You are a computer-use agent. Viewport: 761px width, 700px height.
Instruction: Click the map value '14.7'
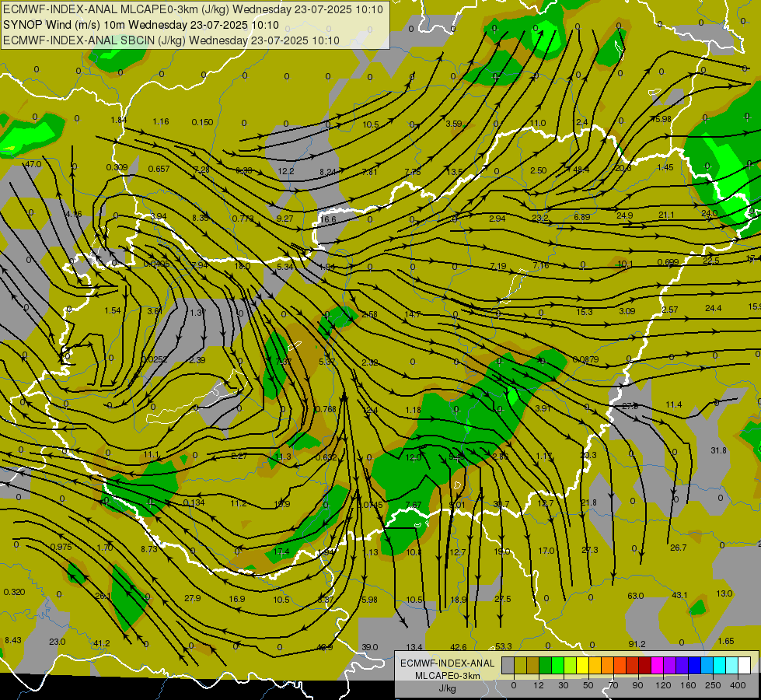pyautogui.click(x=413, y=314)
